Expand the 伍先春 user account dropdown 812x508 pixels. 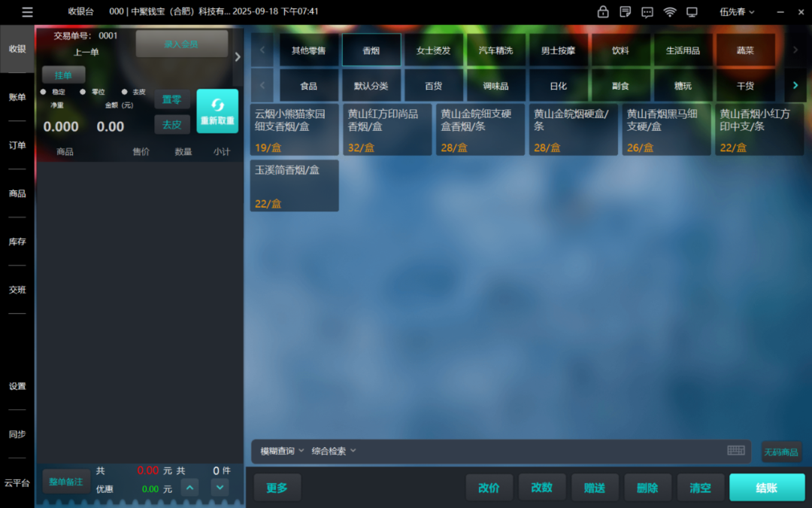coord(737,12)
